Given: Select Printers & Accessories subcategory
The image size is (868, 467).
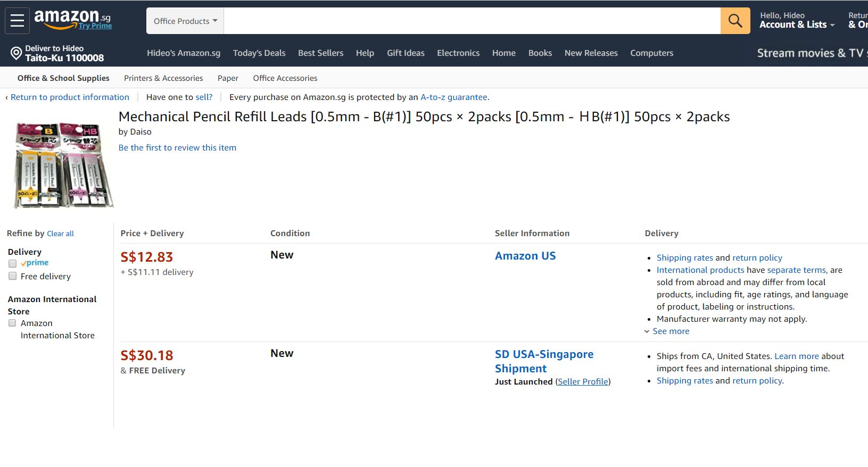Looking at the screenshot, I should click(163, 78).
